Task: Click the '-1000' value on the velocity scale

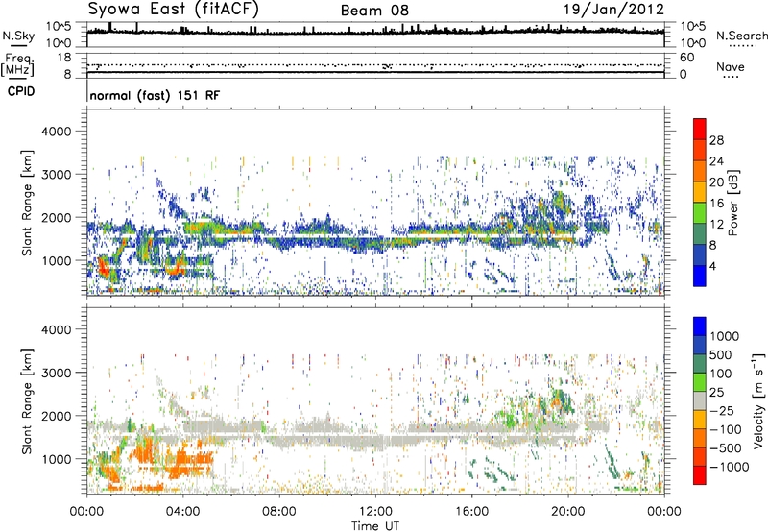Action: (730, 467)
